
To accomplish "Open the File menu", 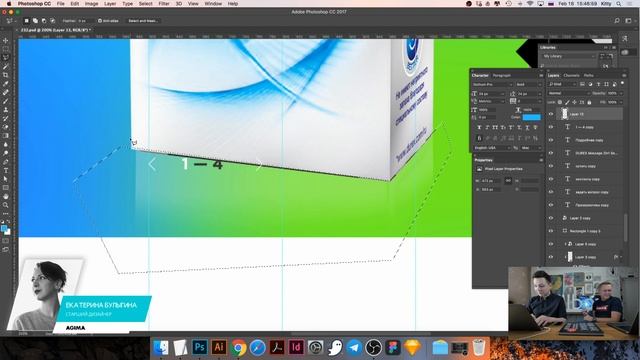I will [x=60, y=4].
